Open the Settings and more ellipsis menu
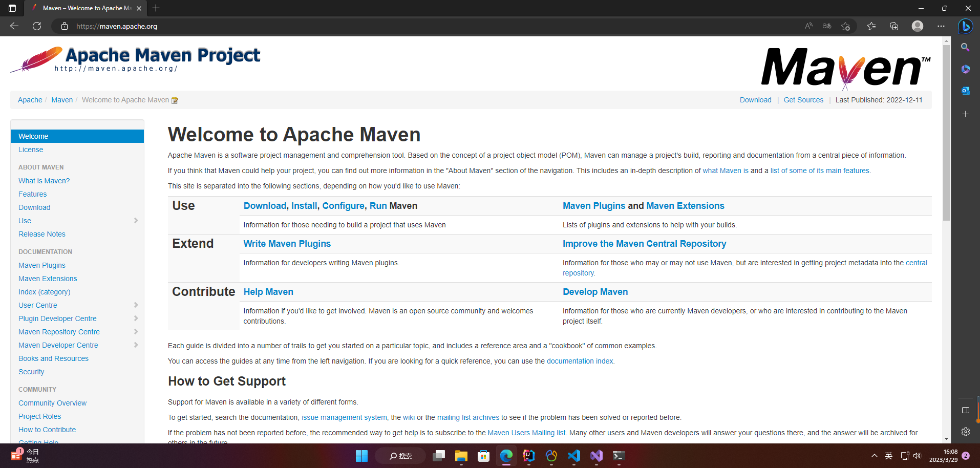 point(941,26)
